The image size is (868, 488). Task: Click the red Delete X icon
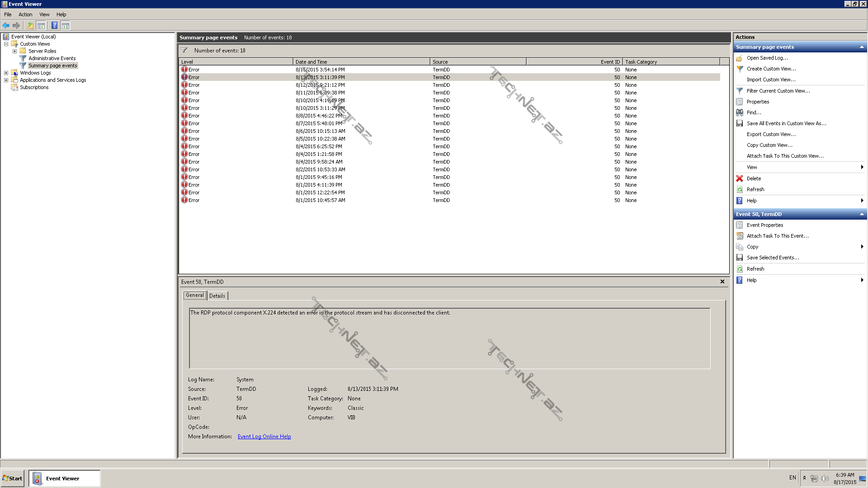(740, 178)
